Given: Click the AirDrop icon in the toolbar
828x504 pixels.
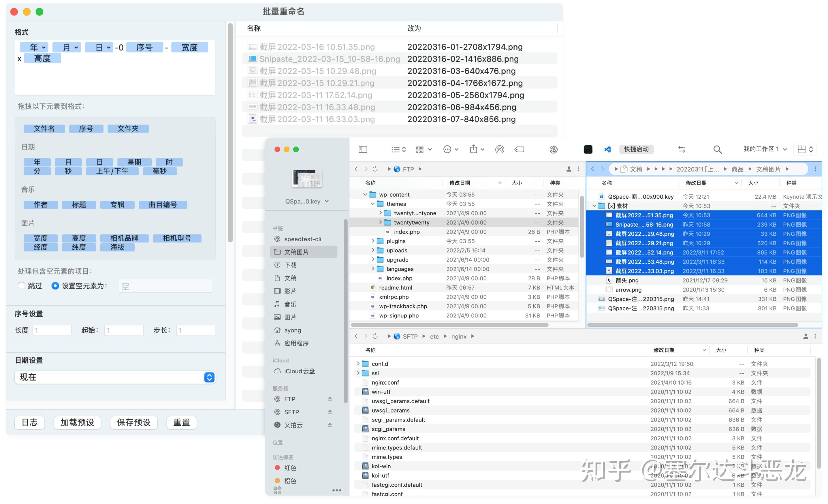Looking at the screenshot, I should [500, 149].
